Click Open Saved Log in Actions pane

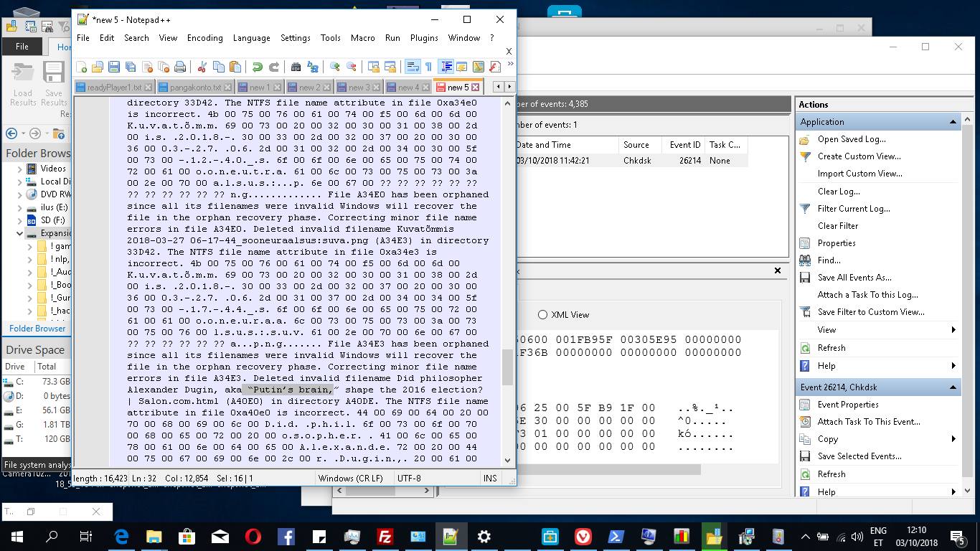[x=852, y=139]
